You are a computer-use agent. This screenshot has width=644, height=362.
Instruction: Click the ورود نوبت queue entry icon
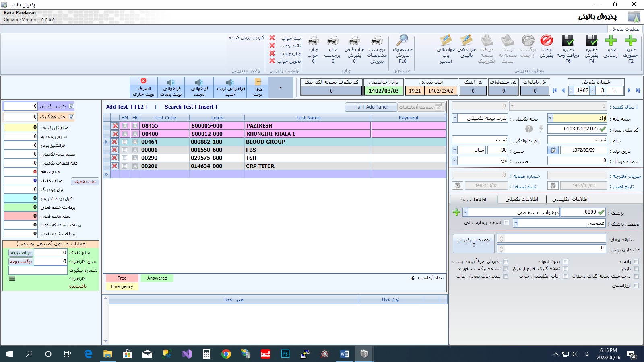point(258,87)
